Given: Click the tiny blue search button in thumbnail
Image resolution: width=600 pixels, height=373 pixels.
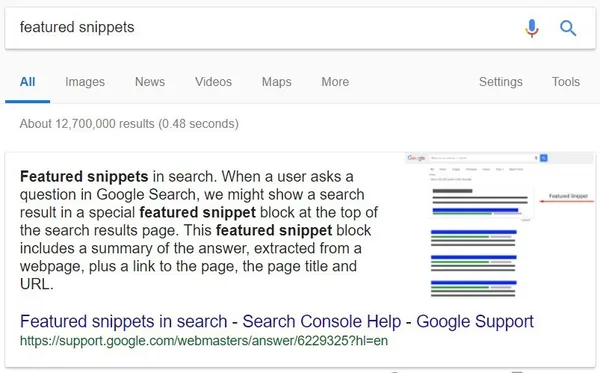Looking at the screenshot, I should click(544, 158).
